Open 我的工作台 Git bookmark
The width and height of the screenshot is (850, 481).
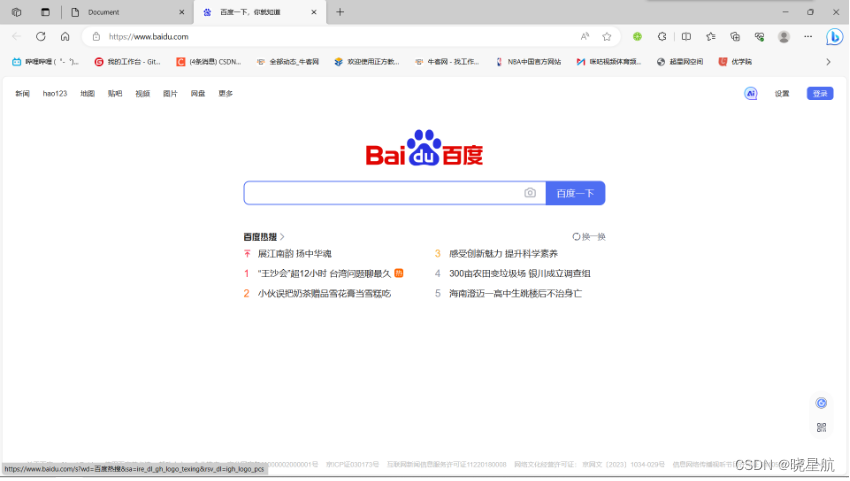[127, 62]
